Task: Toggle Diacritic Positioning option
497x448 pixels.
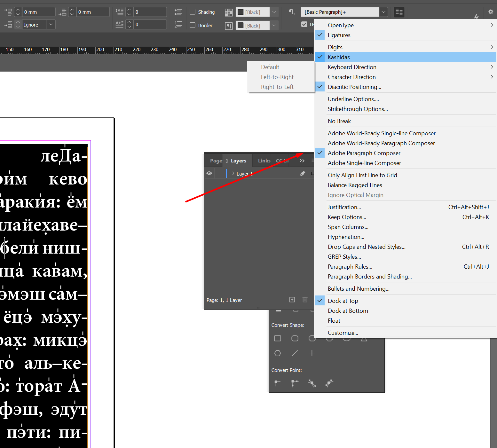Action: click(x=406, y=87)
